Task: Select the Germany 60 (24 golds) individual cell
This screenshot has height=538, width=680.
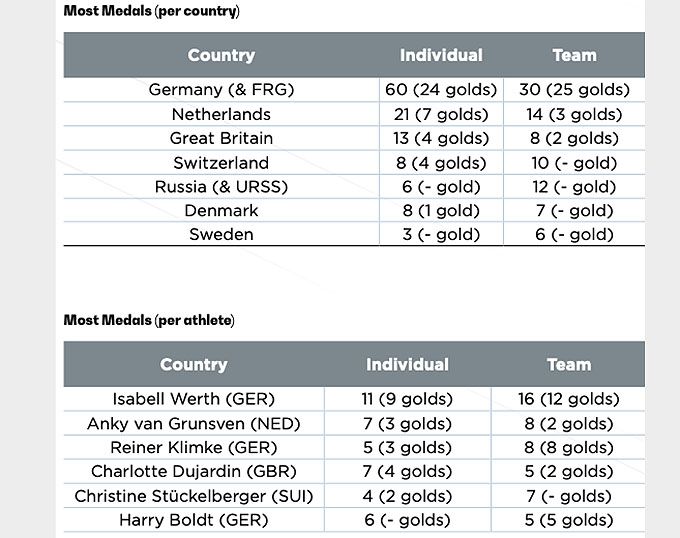Action: point(441,90)
